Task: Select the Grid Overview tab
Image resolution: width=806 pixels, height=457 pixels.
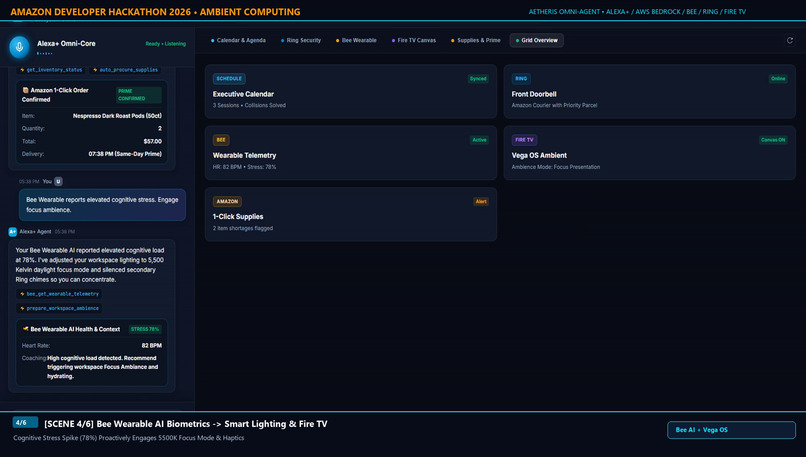Action: click(x=537, y=40)
